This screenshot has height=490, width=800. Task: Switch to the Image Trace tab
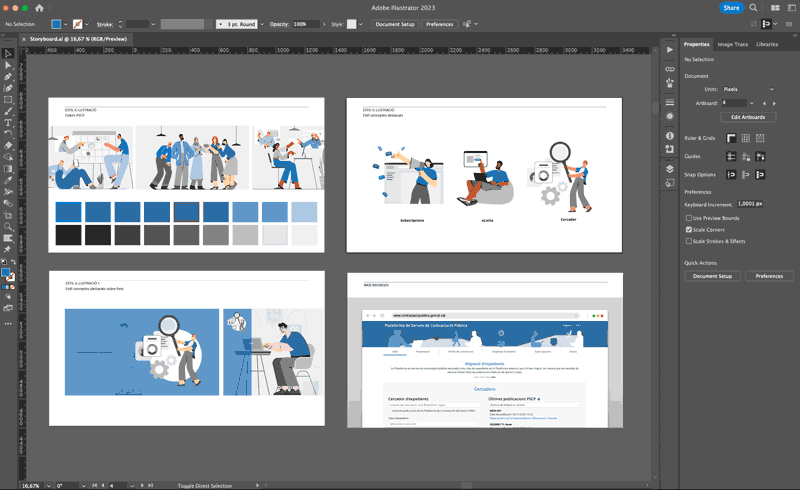click(x=733, y=44)
